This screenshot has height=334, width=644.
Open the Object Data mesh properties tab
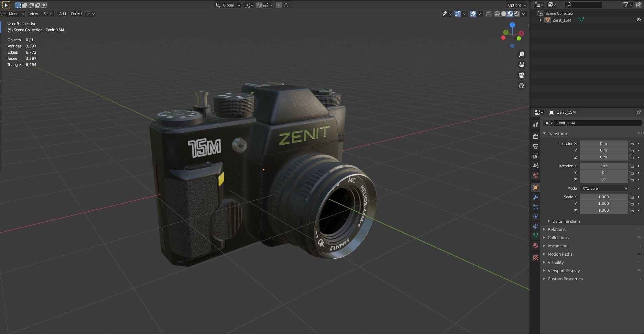[535, 236]
